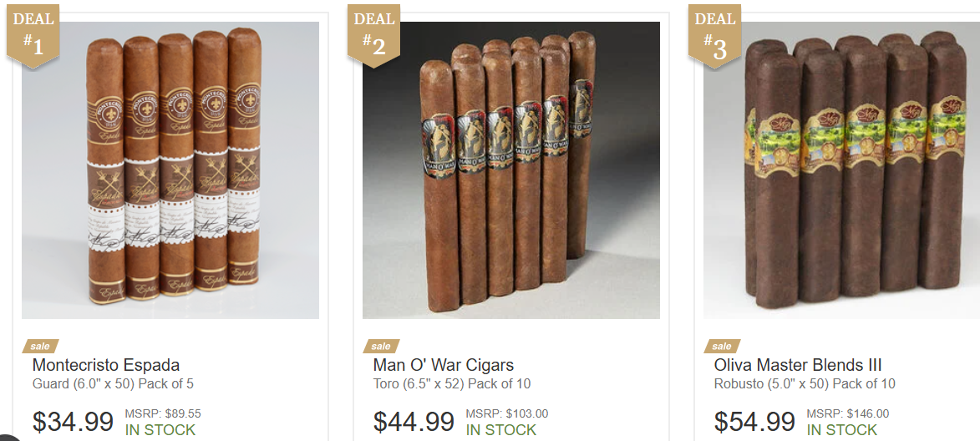This screenshot has width=980, height=441.
Task: Select Robusto (5.0" x 50) Pack of 10 text
Action: coord(805,383)
